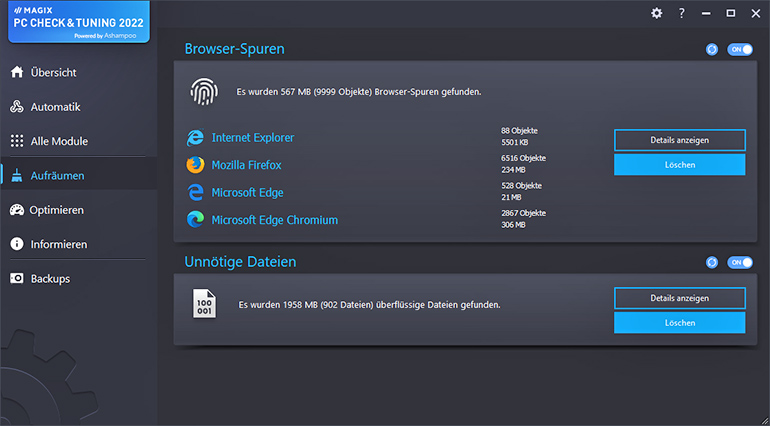Delete browser traces with Löschen

tap(680, 165)
